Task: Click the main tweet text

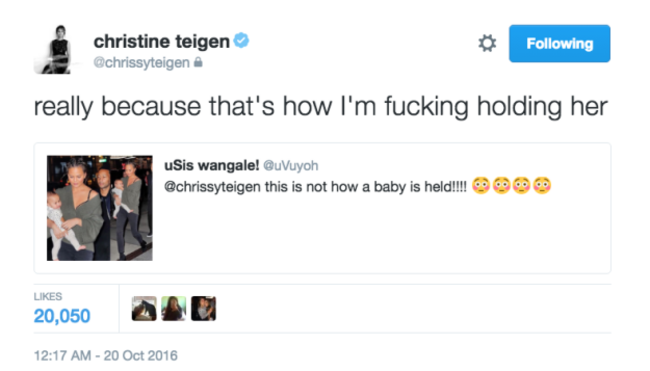Action: (x=320, y=107)
